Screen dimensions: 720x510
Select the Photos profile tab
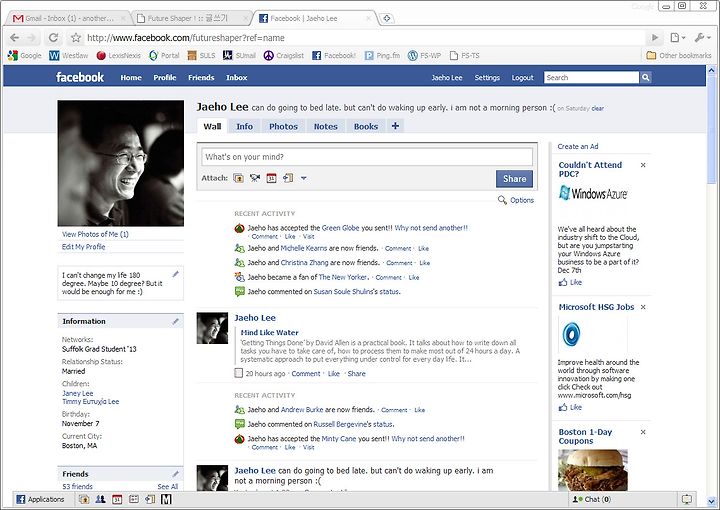[x=283, y=126]
